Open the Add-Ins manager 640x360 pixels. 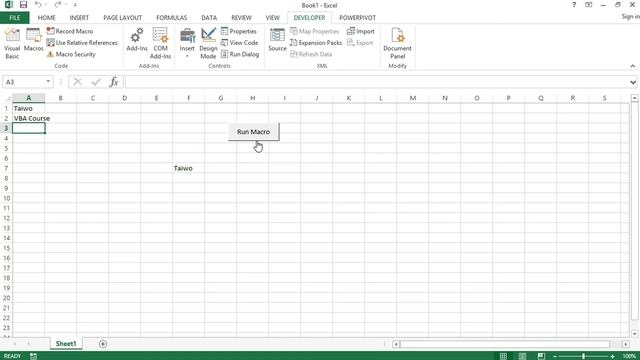coord(137,40)
